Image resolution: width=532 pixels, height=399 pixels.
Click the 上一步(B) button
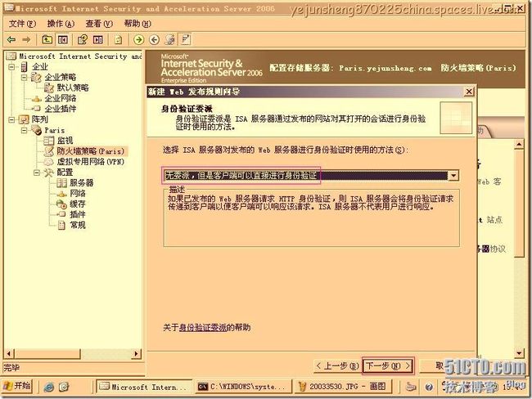pos(337,366)
